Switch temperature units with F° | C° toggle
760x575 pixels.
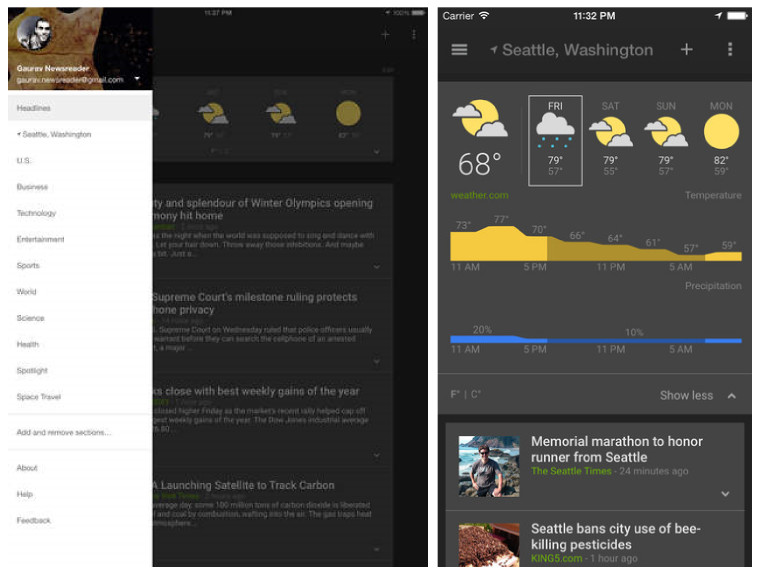pos(466,395)
